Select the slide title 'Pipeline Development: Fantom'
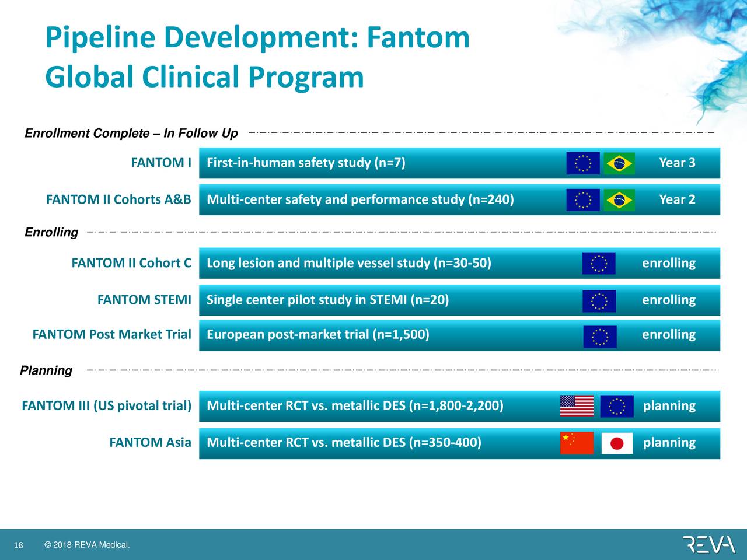 pos(257,38)
